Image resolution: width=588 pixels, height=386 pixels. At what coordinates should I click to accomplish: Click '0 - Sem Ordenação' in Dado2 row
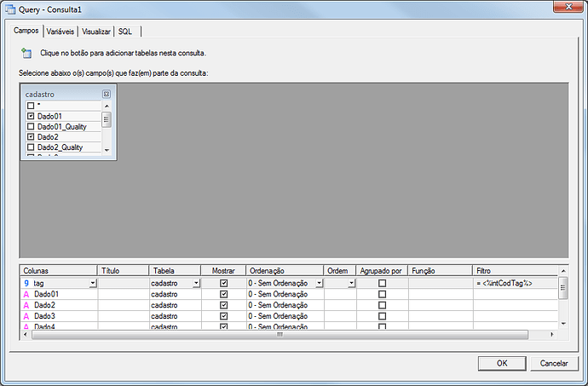click(x=278, y=305)
